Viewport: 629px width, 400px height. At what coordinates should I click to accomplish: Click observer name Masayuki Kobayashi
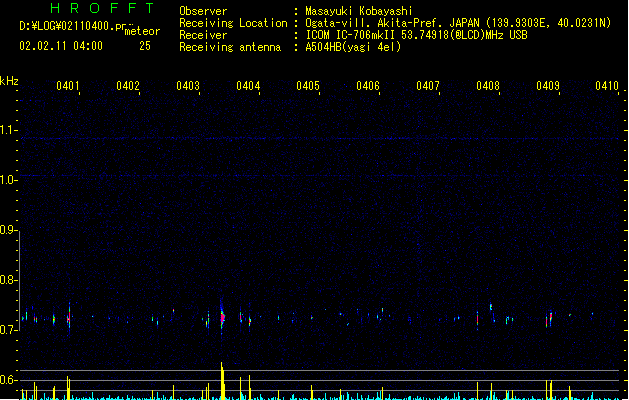coord(359,11)
